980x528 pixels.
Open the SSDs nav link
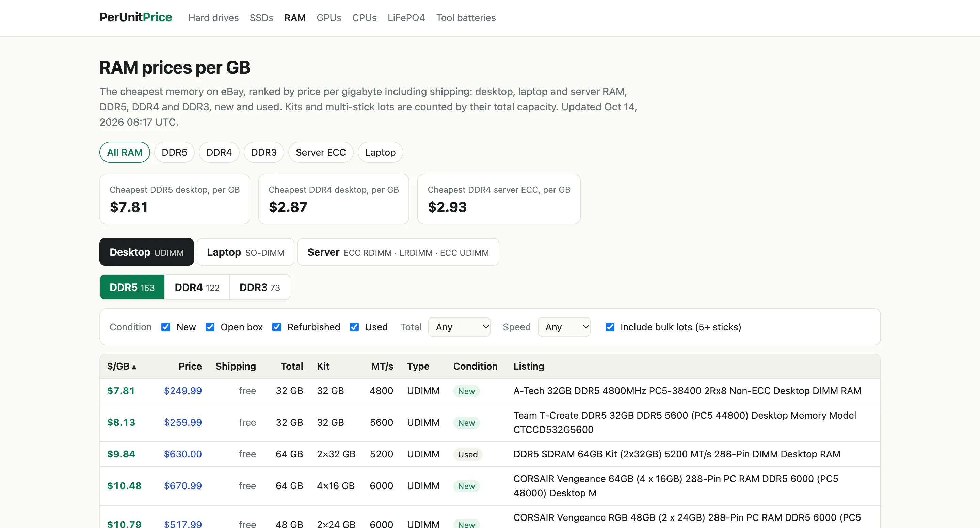[x=261, y=18]
